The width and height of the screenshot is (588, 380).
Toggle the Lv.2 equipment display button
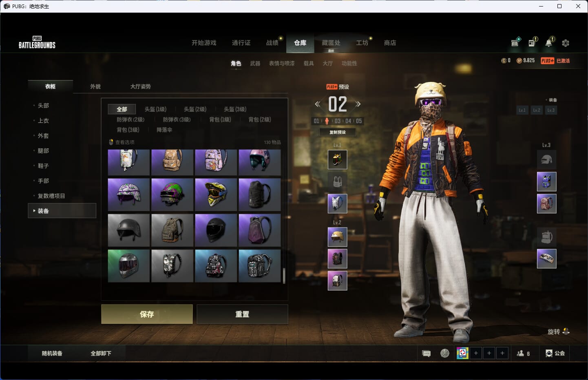[x=537, y=110]
